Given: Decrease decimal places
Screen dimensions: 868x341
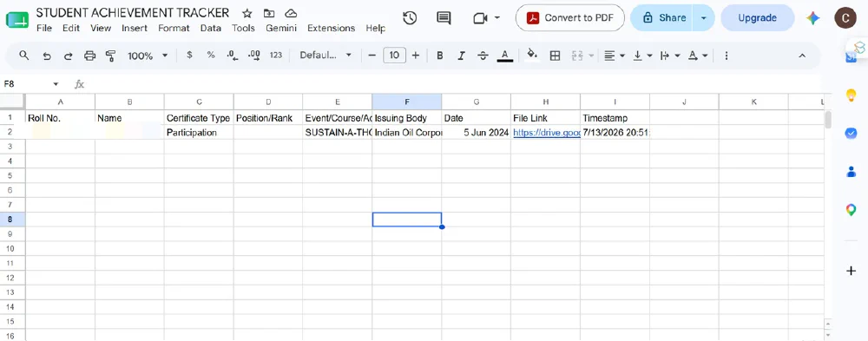Looking at the screenshot, I should point(233,56).
